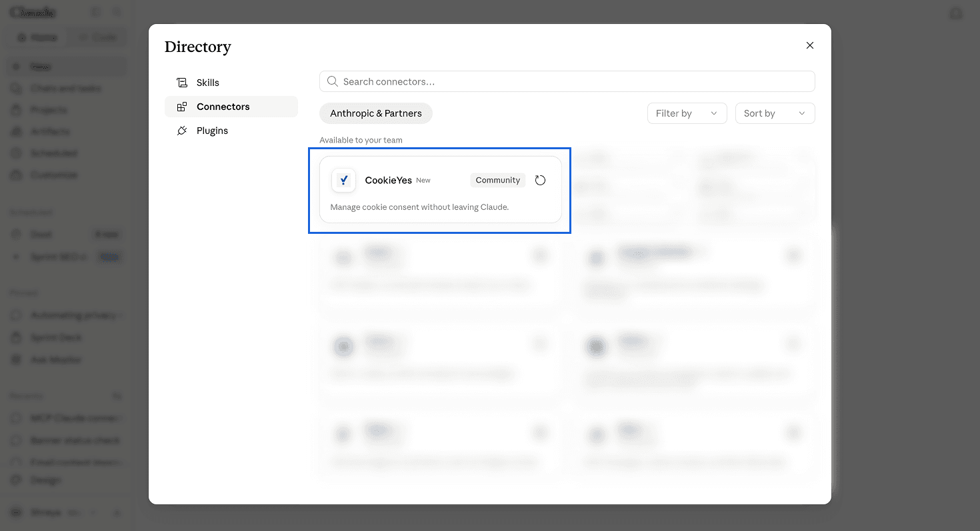Focus the Search connectors field
980x531 pixels.
[567, 81]
